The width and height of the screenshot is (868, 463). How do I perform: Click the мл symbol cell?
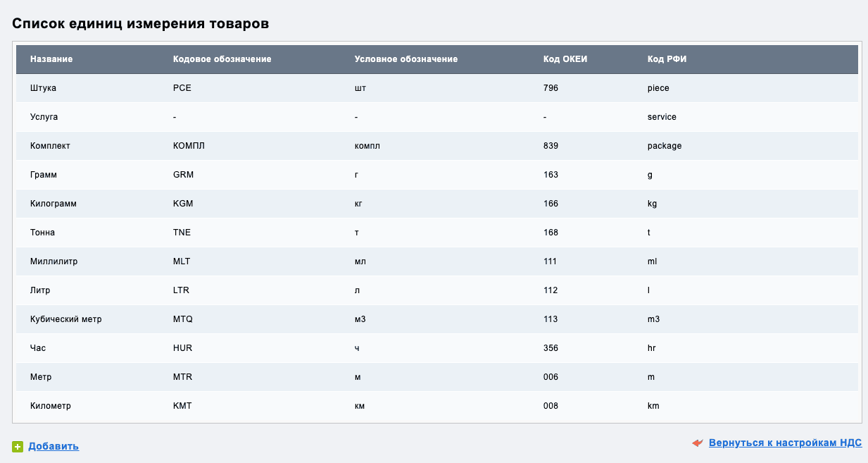(x=360, y=261)
